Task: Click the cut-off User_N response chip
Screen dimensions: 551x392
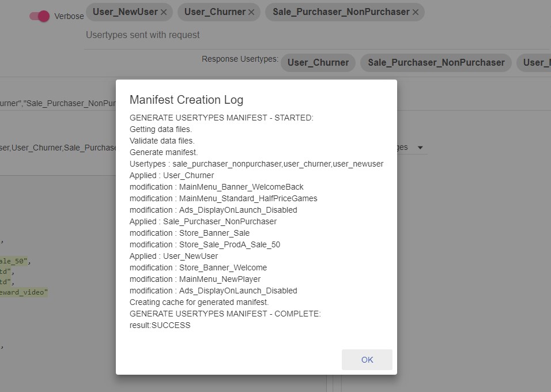Action: click(x=534, y=63)
